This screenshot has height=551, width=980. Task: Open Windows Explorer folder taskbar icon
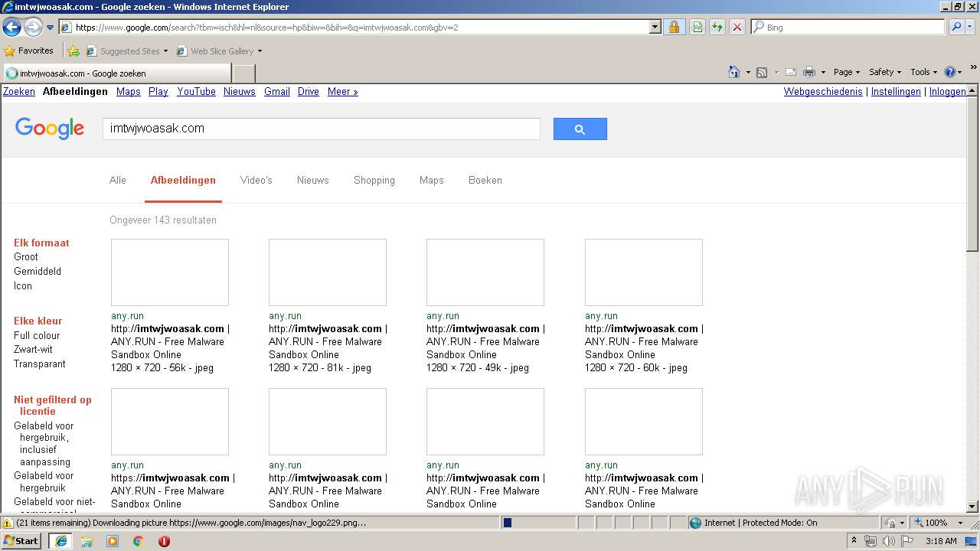(87, 541)
